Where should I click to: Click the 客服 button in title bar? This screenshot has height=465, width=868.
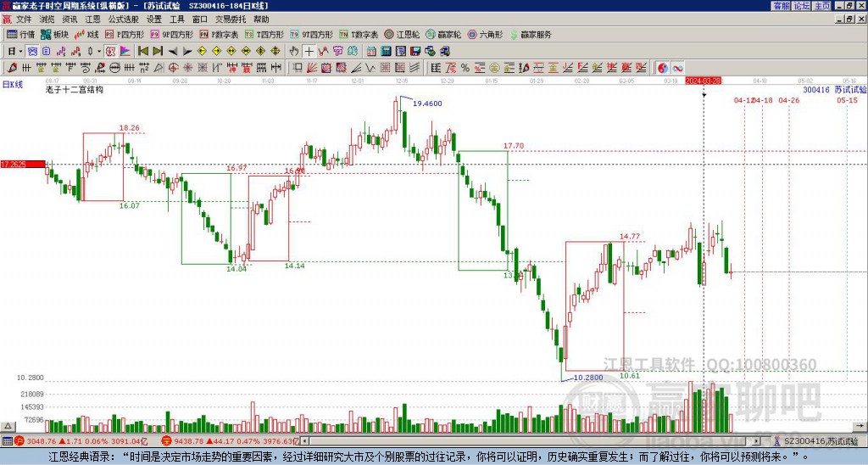781,6
